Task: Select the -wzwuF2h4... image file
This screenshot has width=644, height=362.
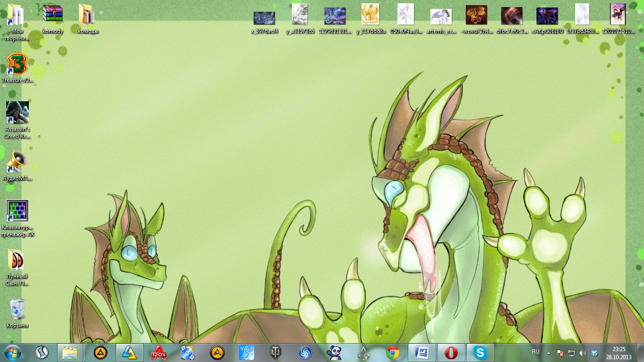Action: click(x=477, y=19)
